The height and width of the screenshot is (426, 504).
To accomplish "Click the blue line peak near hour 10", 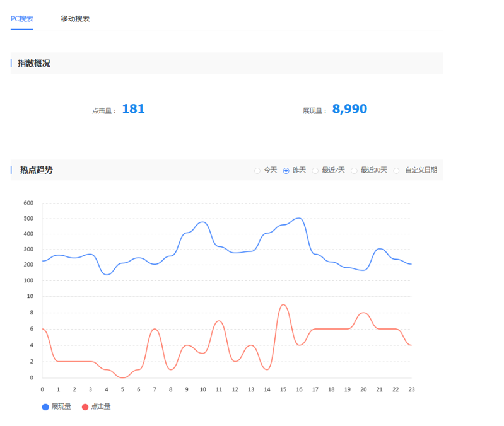I will 203,222.
